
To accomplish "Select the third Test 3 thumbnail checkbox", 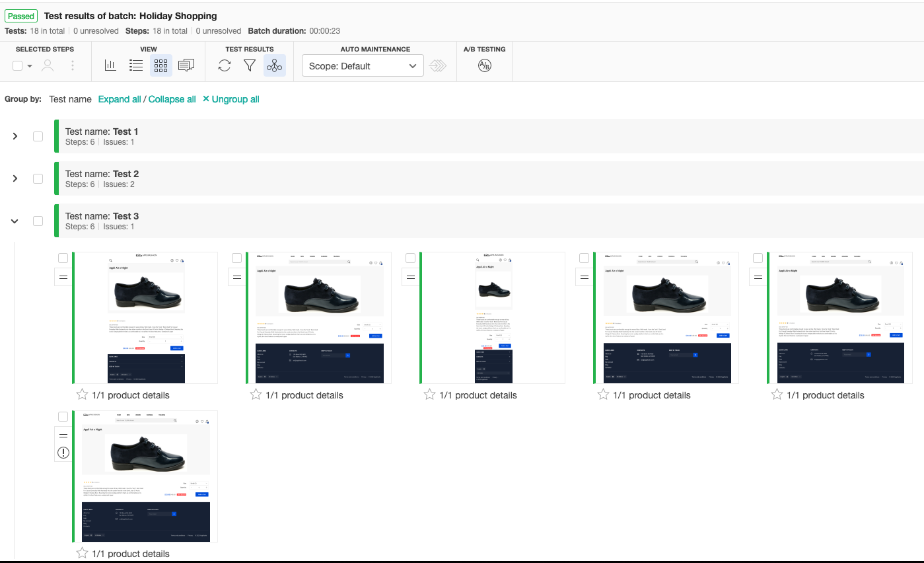I will point(410,258).
